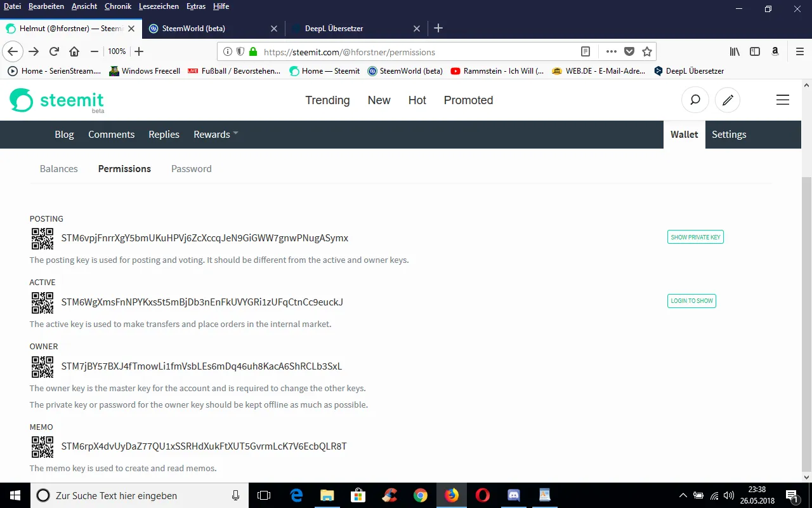This screenshot has width=812, height=508.
Task: Click the POSTING key QR code
Action: coord(43,239)
